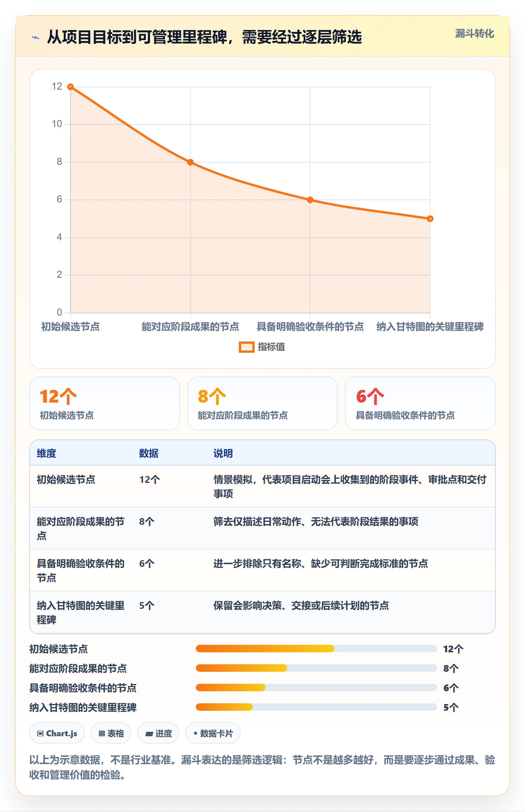Click the chart data point at value 12
Viewport: 525px width, 812px height.
point(70,87)
